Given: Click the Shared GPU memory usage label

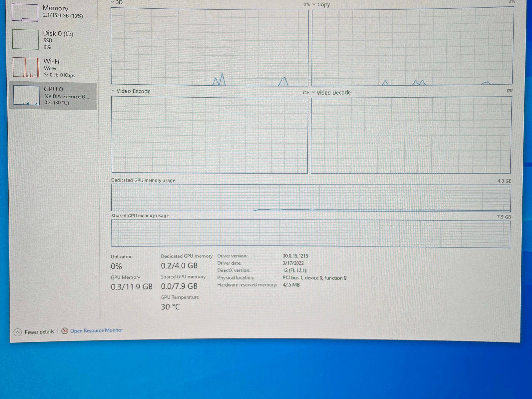Looking at the screenshot, I should coord(140,216).
